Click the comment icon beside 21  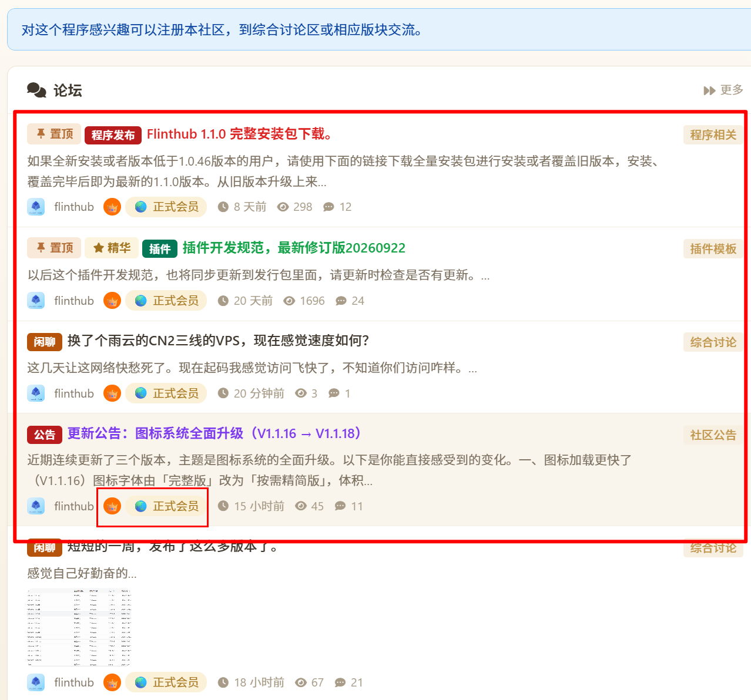click(x=340, y=682)
